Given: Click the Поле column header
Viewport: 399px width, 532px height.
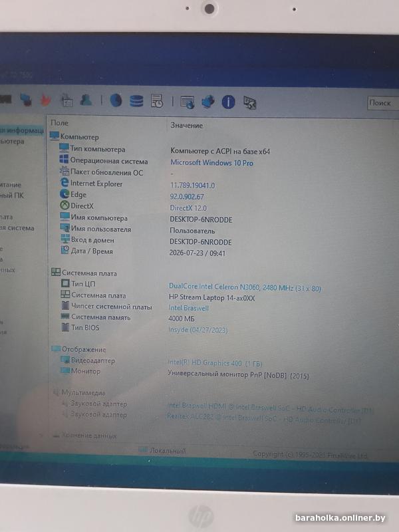Looking at the screenshot, I should click(x=59, y=123).
